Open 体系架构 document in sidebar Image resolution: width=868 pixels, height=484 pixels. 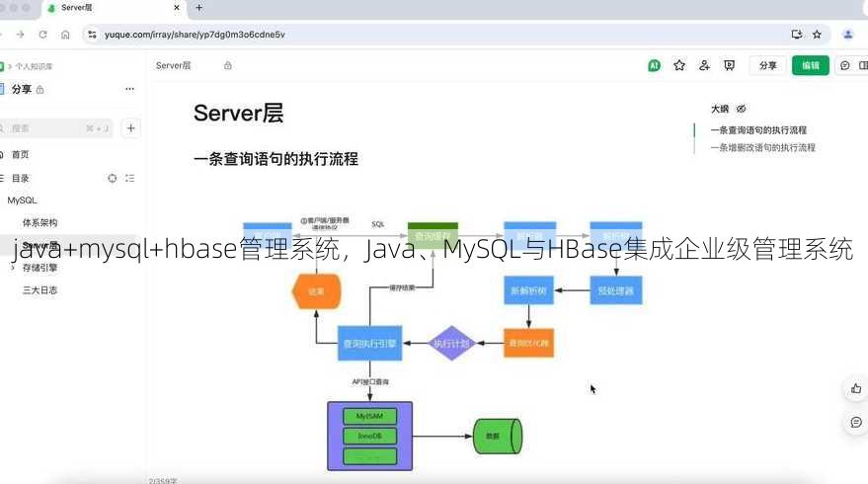coord(39,222)
